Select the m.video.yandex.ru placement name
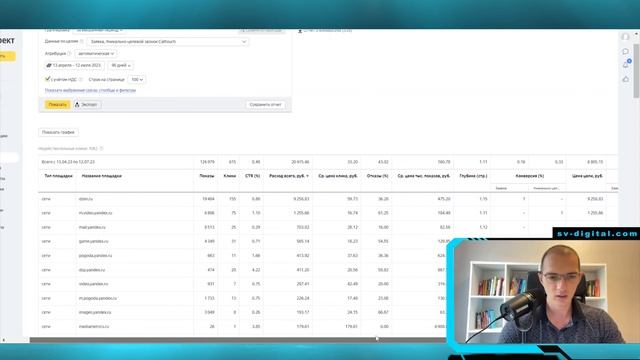 pos(95,213)
